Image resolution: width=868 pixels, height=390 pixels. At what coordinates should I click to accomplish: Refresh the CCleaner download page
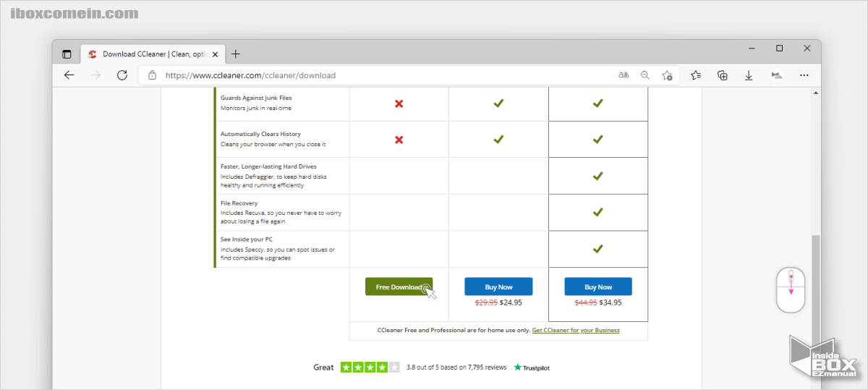click(122, 75)
